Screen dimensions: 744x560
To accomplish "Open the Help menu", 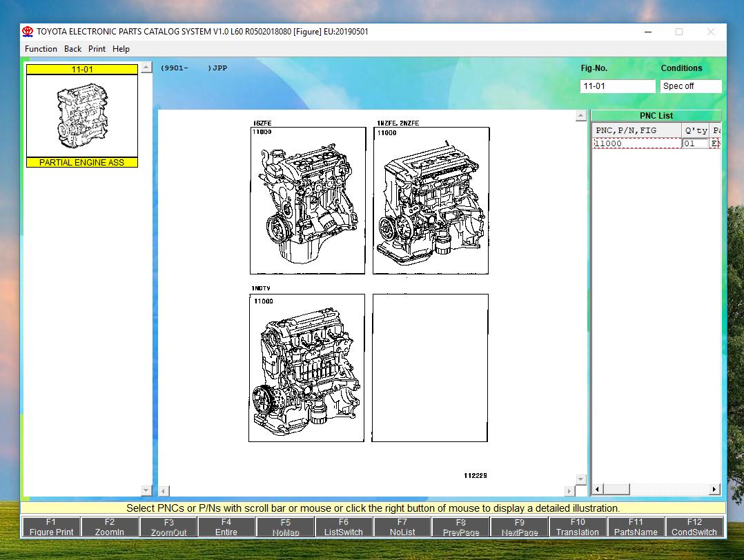I will (x=121, y=49).
